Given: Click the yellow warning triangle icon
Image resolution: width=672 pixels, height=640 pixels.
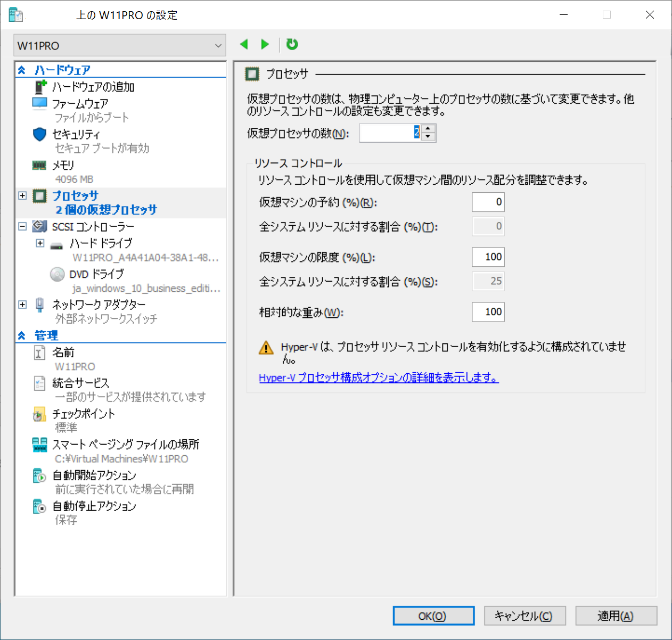Looking at the screenshot, I should [266, 348].
